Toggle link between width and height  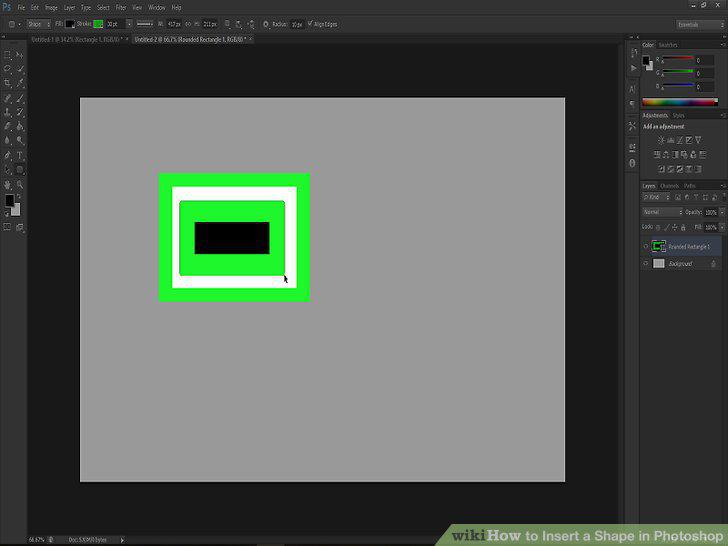[188, 24]
